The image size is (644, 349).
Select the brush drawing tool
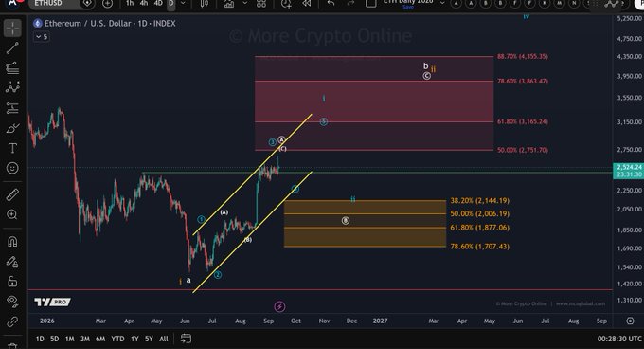coord(12,128)
